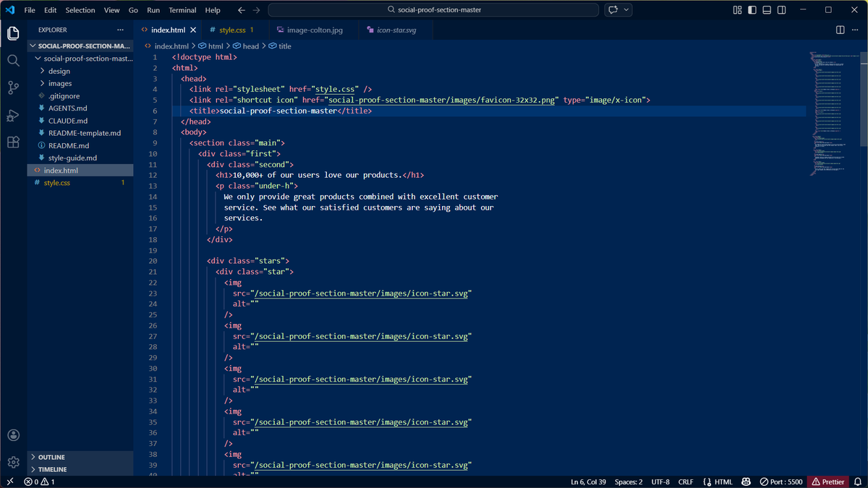Expand the images folder
This screenshot has width=868, height=488.
pyautogui.click(x=80, y=83)
